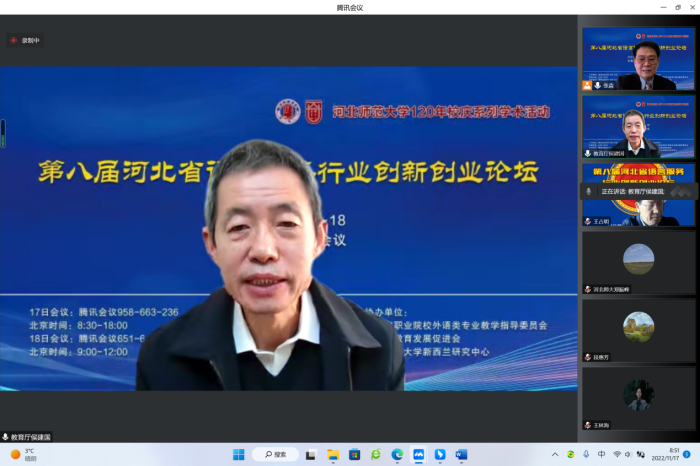Image resolution: width=700 pixels, height=466 pixels.
Task: Expand the system tray hidden icons chevron
Action: point(555,454)
